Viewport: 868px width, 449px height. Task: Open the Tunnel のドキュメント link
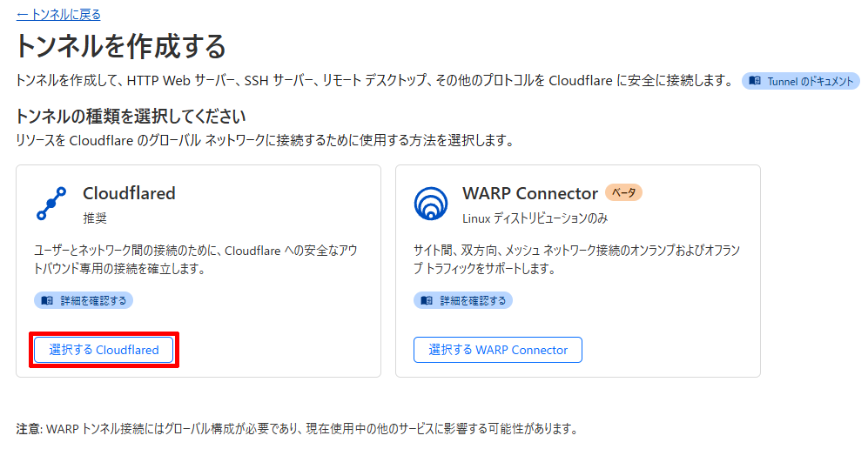coord(801,81)
